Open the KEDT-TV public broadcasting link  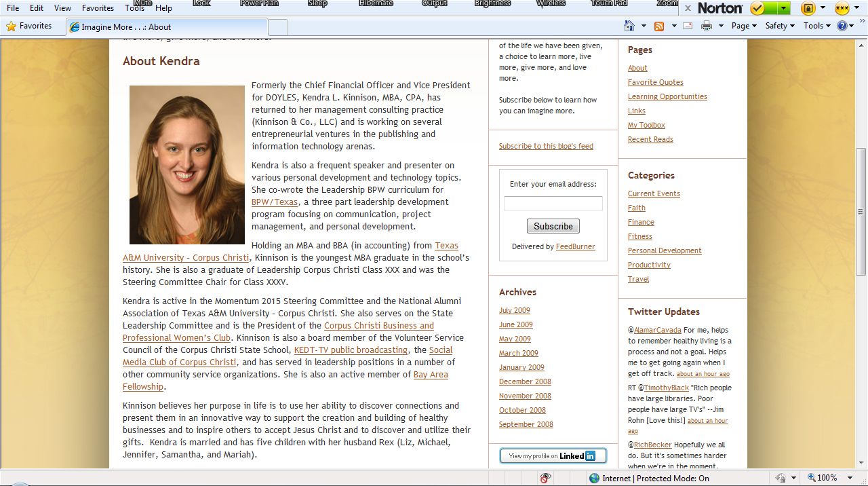(351, 350)
